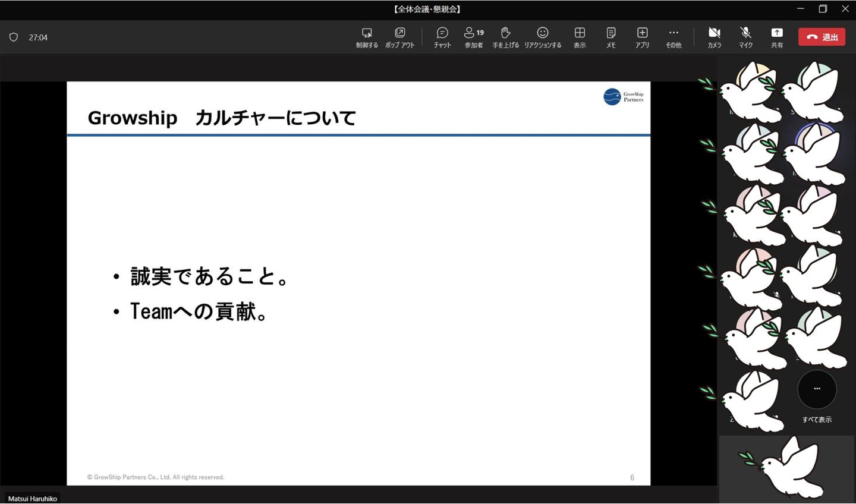856x504 pixels.
Task: Click 共有 to share your screen
Action: (x=777, y=37)
